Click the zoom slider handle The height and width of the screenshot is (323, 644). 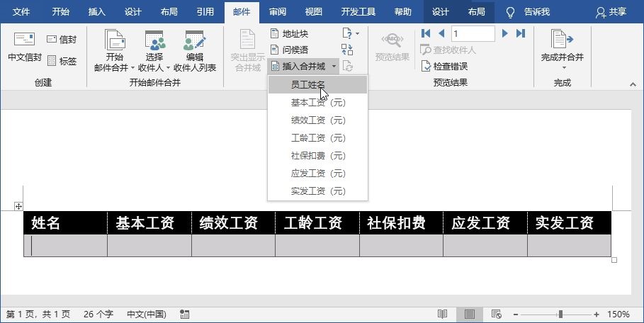[x=560, y=314]
